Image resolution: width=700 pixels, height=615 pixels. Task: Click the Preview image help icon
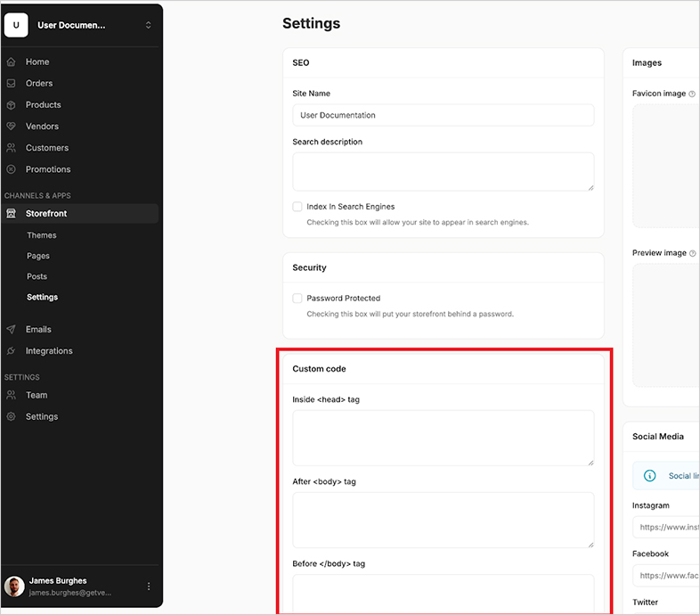(x=692, y=253)
